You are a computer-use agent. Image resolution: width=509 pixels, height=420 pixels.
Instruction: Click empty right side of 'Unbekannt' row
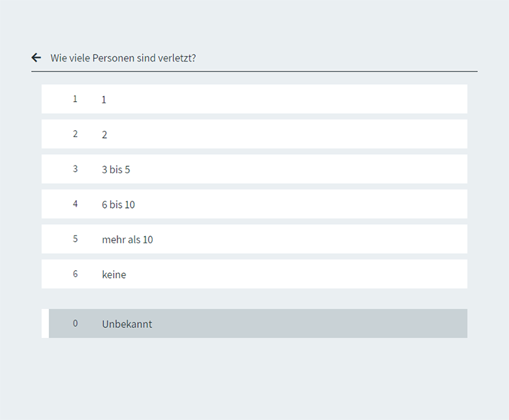pyautogui.click(x=353, y=324)
